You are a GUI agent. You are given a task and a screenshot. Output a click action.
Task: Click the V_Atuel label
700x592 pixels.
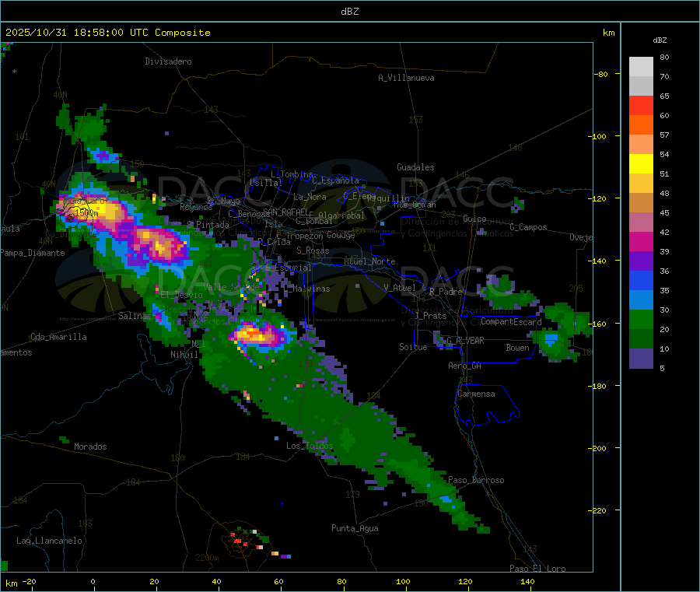coord(400,288)
